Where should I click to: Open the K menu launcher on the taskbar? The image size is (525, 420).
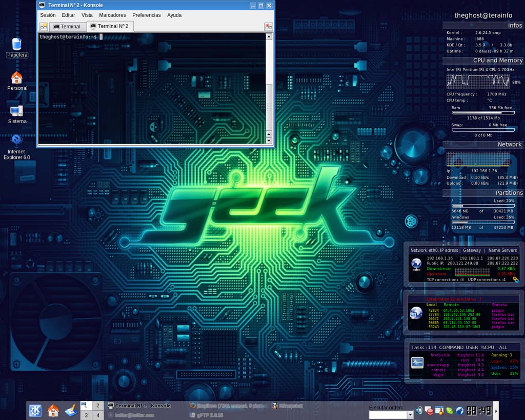tap(34, 411)
